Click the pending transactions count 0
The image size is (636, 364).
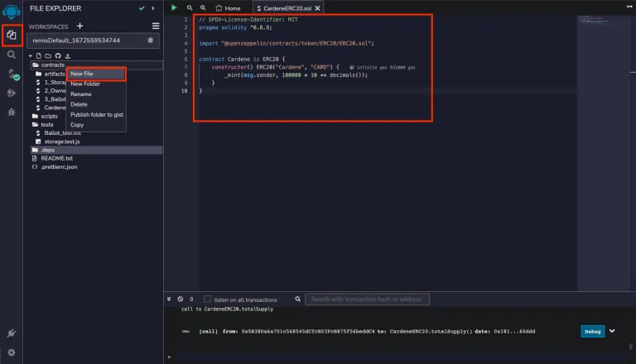tap(191, 299)
